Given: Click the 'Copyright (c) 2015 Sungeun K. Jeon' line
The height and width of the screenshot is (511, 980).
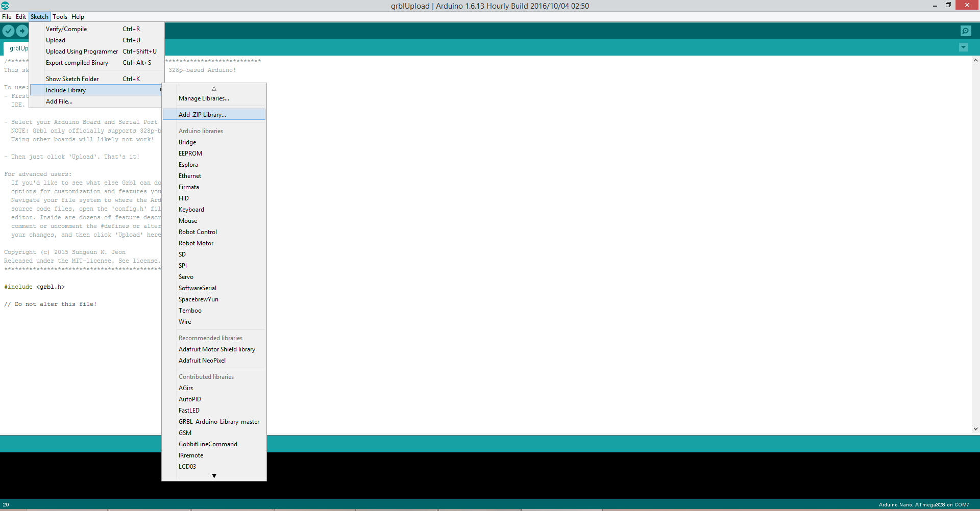Looking at the screenshot, I should pos(65,252).
